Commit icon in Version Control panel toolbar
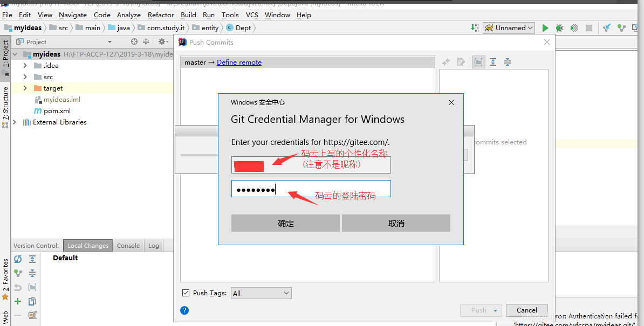This screenshot has height=326, width=644. pos(18,273)
